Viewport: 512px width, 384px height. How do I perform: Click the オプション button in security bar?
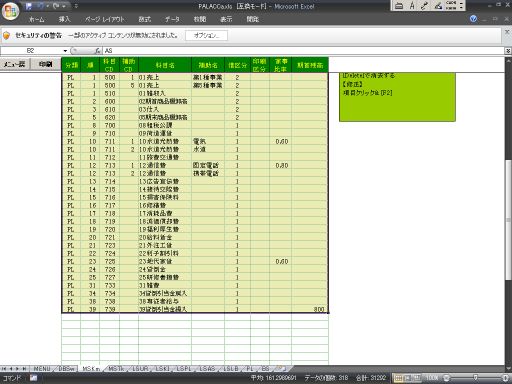(x=206, y=35)
